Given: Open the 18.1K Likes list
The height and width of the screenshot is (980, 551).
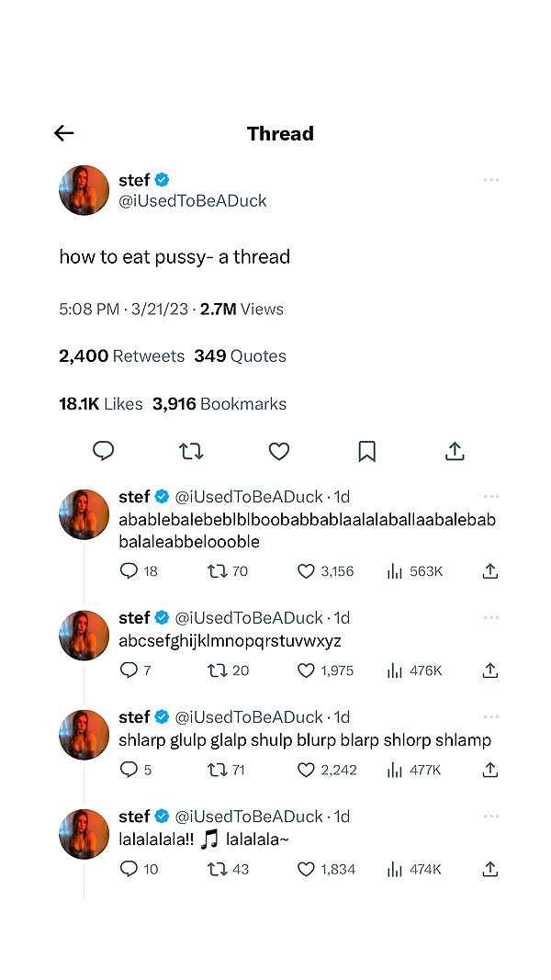Looking at the screenshot, I should (x=101, y=404).
